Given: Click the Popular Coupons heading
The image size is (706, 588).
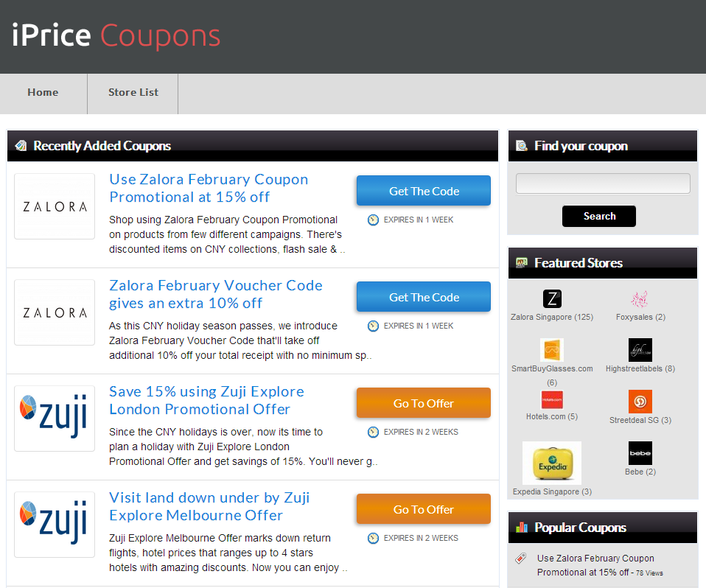Looking at the screenshot, I should (581, 528).
